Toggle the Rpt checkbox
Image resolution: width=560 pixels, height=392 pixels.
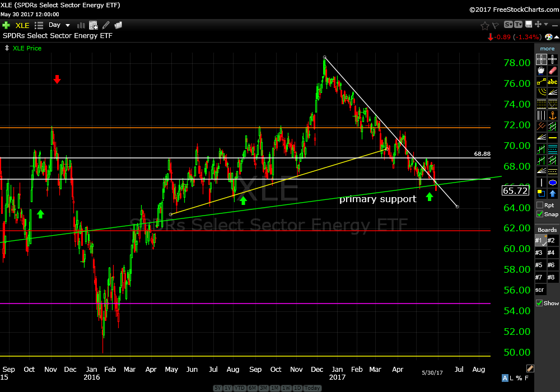[540, 205]
